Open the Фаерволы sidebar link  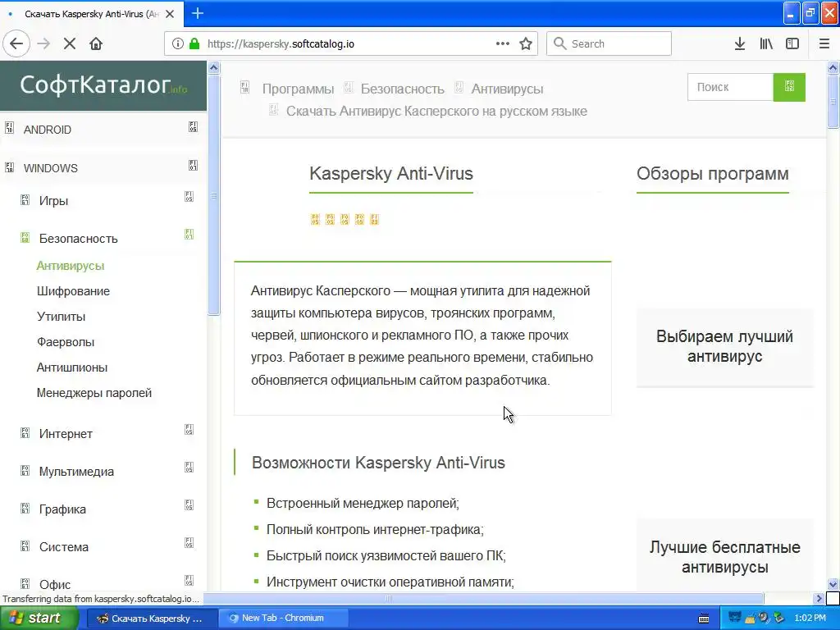66,342
